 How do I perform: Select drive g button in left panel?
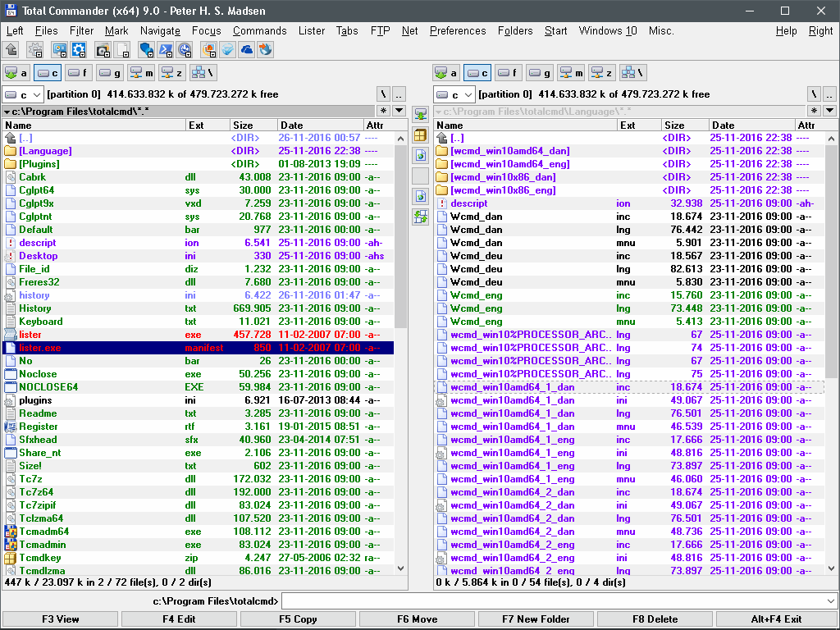coord(109,73)
